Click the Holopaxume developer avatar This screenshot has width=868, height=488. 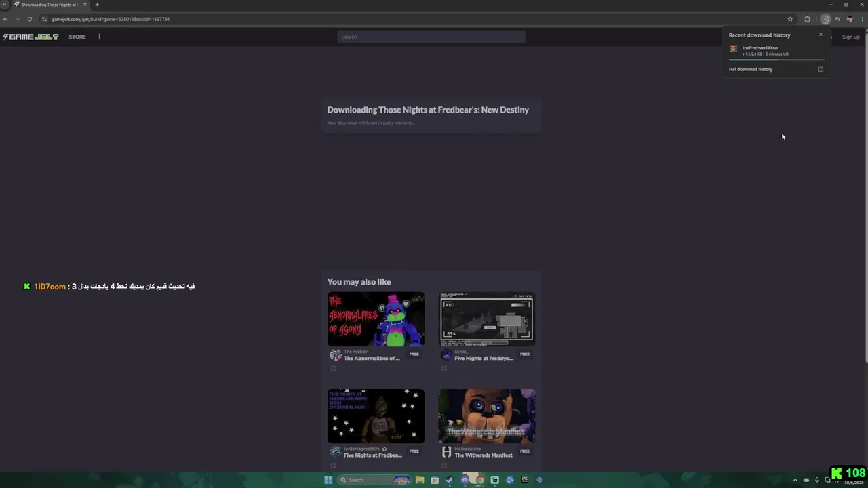pyautogui.click(x=446, y=452)
